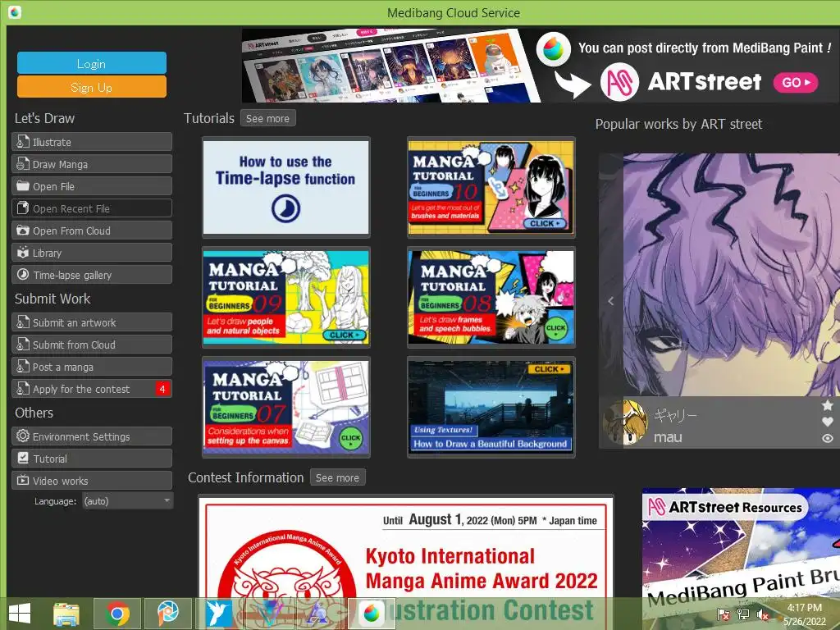
Task: Open the purple-haired popular artwork
Action: coord(731,275)
